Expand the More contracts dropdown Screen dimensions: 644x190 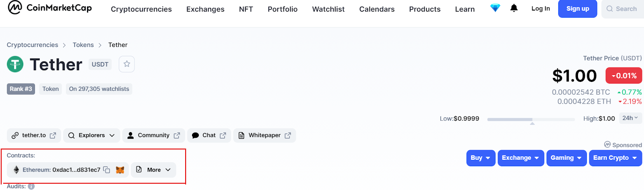pyautogui.click(x=154, y=170)
